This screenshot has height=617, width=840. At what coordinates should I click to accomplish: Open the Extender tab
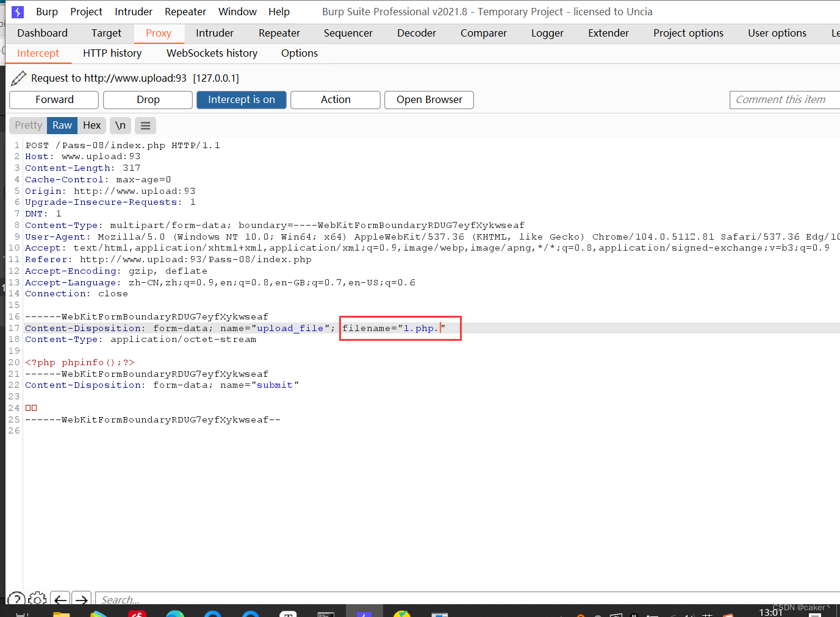pyautogui.click(x=608, y=34)
